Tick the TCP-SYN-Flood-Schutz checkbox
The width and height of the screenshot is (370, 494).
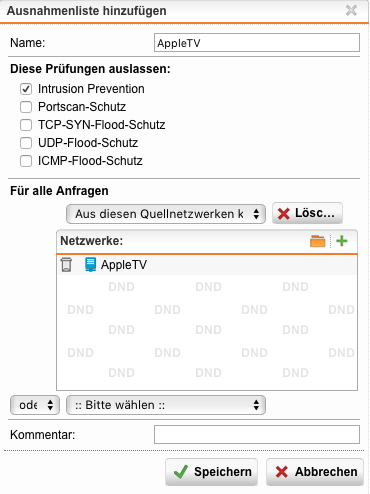pos(26,125)
